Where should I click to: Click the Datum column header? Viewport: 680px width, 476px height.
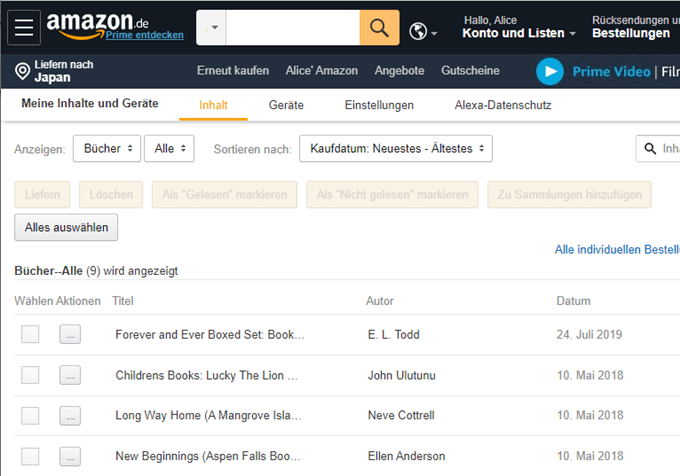(573, 301)
